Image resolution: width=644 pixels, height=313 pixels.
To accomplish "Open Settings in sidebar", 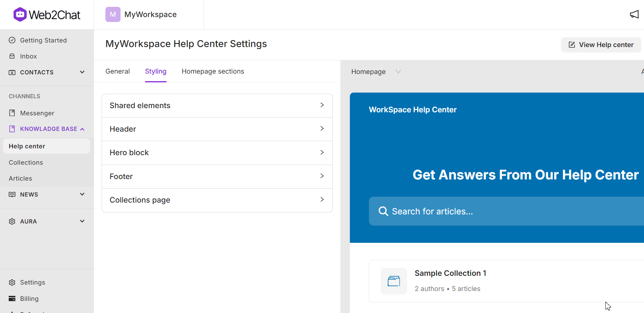I will click(33, 282).
